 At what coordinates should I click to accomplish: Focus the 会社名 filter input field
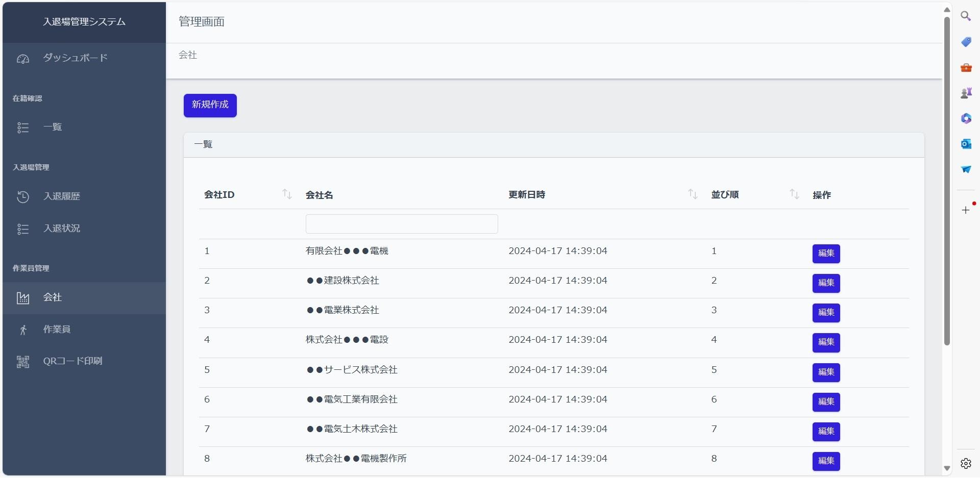point(402,224)
